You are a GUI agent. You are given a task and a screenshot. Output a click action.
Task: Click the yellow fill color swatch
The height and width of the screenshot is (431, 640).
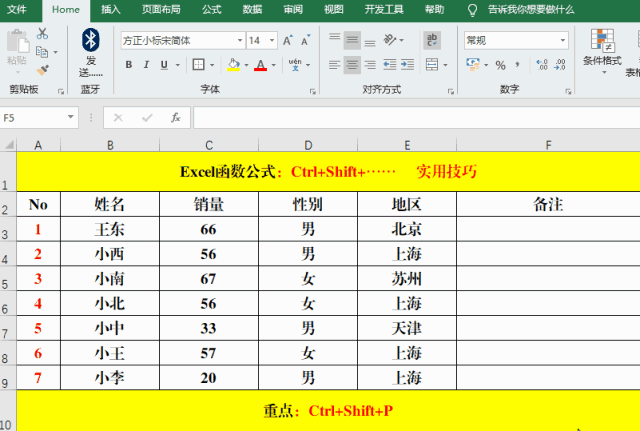click(233, 65)
